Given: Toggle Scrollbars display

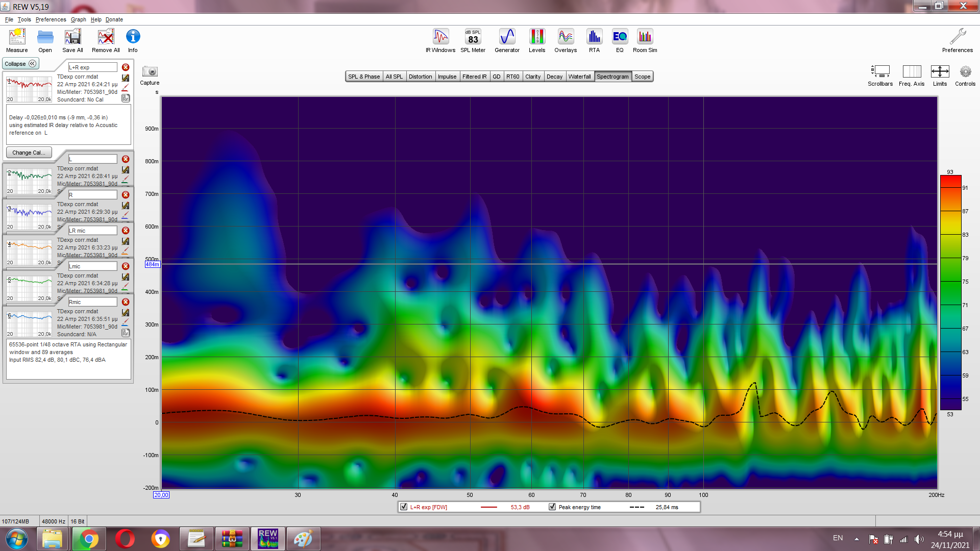Looking at the screenshot, I should (880, 72).
